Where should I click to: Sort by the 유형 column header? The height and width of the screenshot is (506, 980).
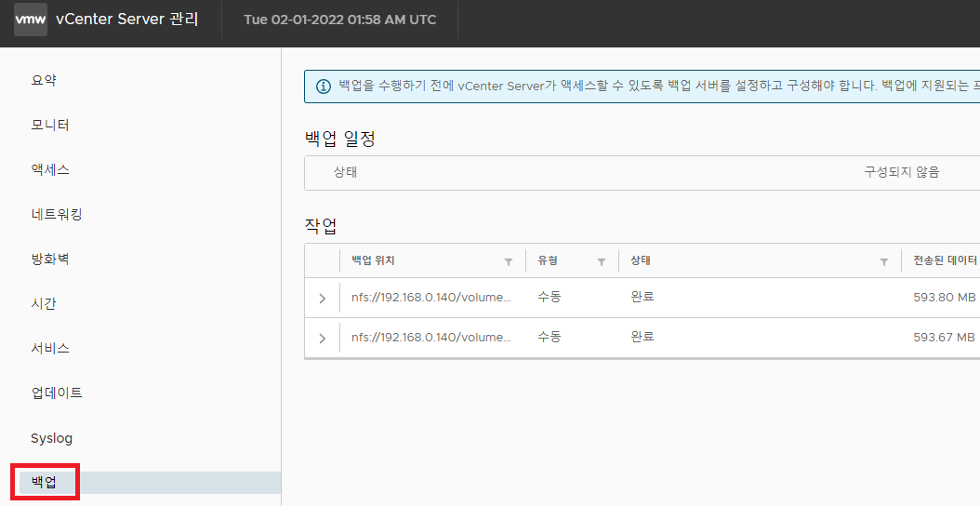(x=548, y=260)
